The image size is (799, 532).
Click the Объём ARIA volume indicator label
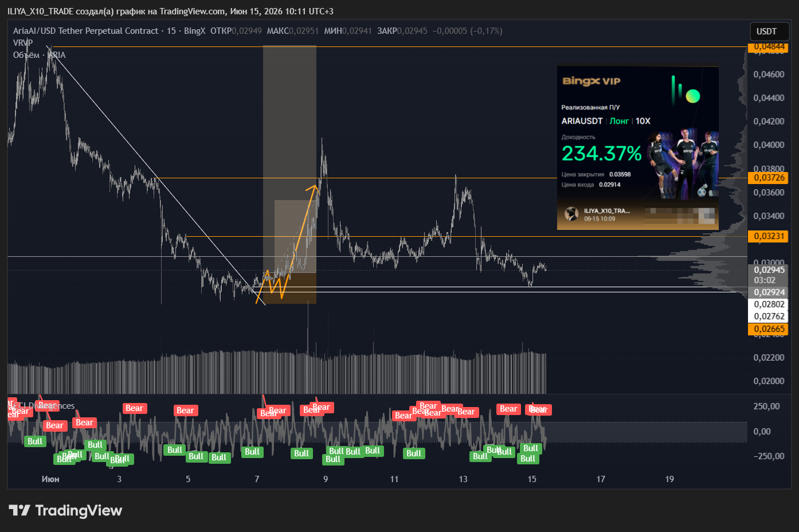39,55
